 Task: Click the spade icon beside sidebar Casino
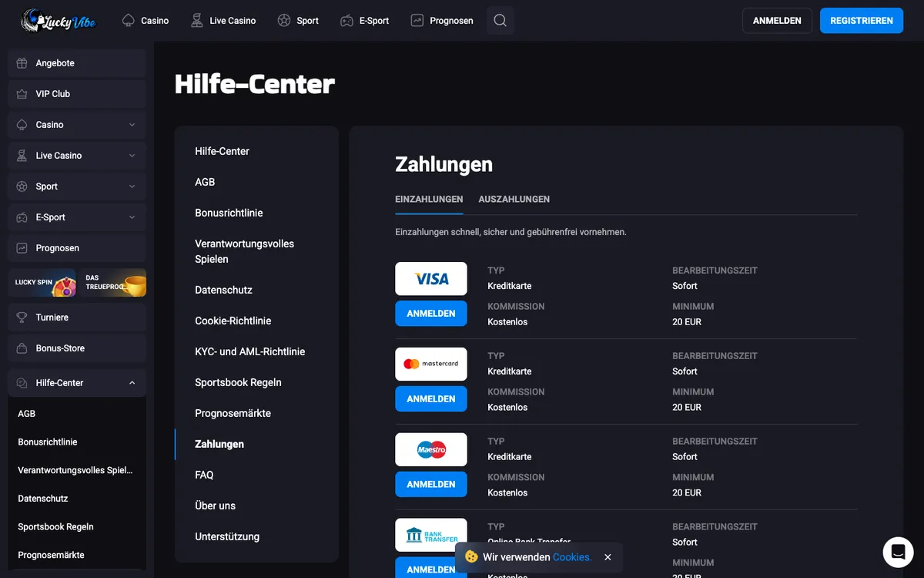point(22,125)
